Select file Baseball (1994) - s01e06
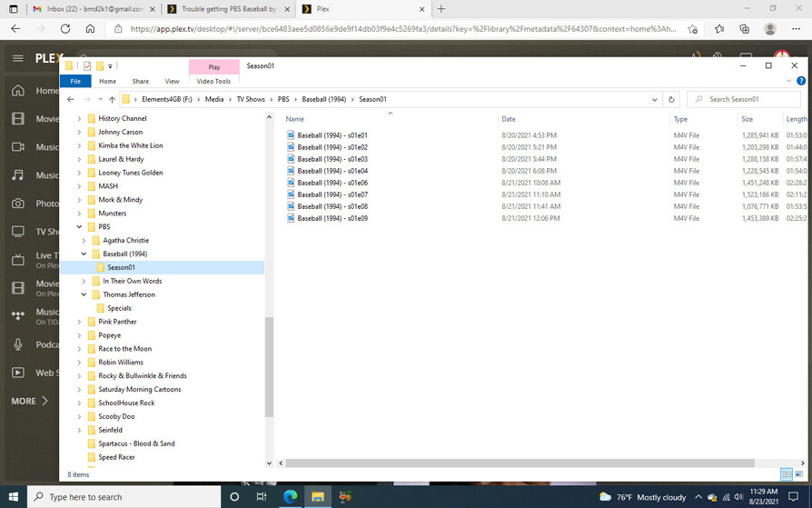The width and height of the screenshot is (812, 508). pyautogui.click(x=332, y=183)
